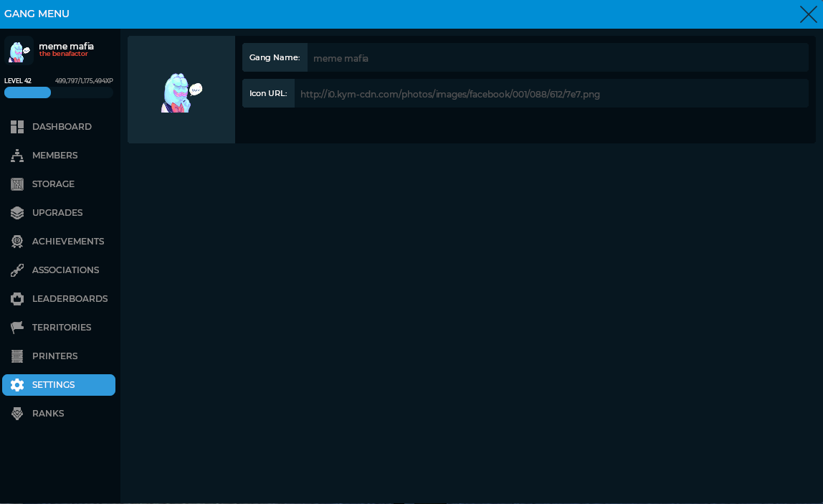The height and width of the screenshot is (504, 823).
Task: Click the "LEVEL 42" label
Action: pyautogui.click(x=18, y=81)
